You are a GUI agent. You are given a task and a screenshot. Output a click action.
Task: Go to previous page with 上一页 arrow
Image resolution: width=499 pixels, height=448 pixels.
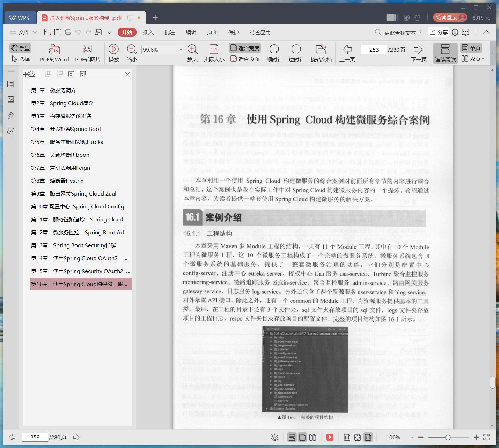pos(347,53)
